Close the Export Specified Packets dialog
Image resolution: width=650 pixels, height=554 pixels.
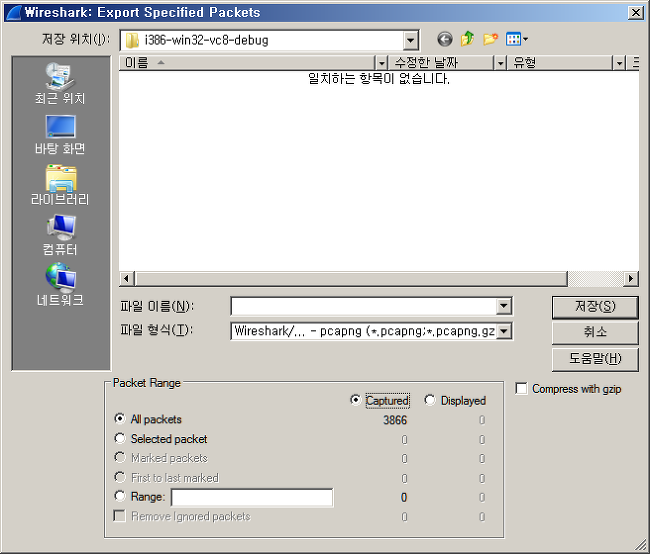tap(635, 13)
